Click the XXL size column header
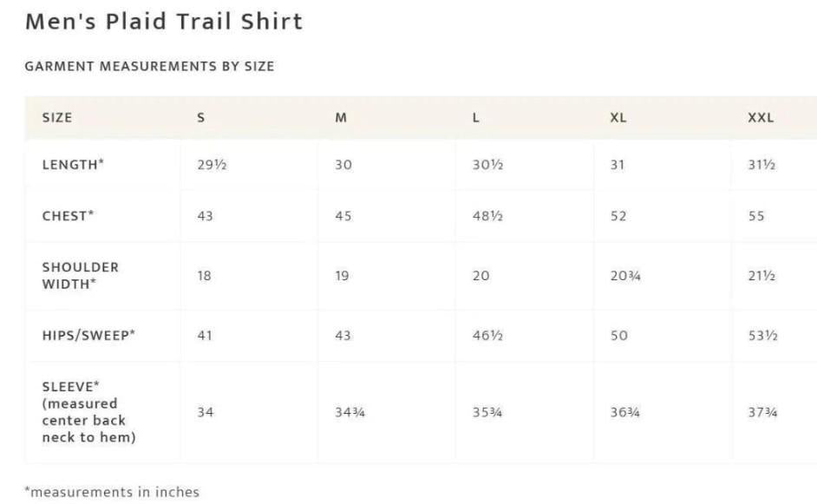Viewport: 817px width, 504px height. pyautogui.click(x=761, y=118)
